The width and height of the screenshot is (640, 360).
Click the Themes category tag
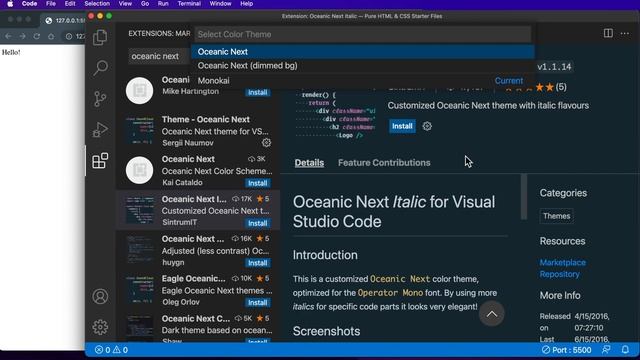coord(556,216)
